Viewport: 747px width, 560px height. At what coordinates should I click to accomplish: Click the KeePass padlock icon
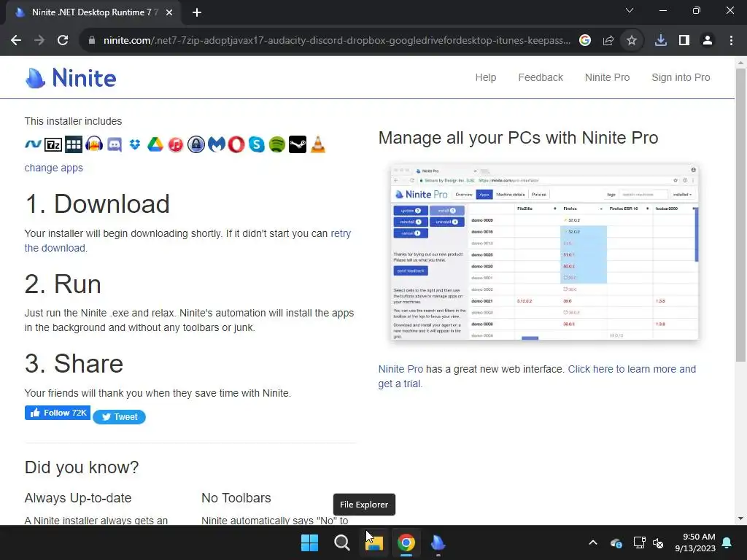(196, 144)
